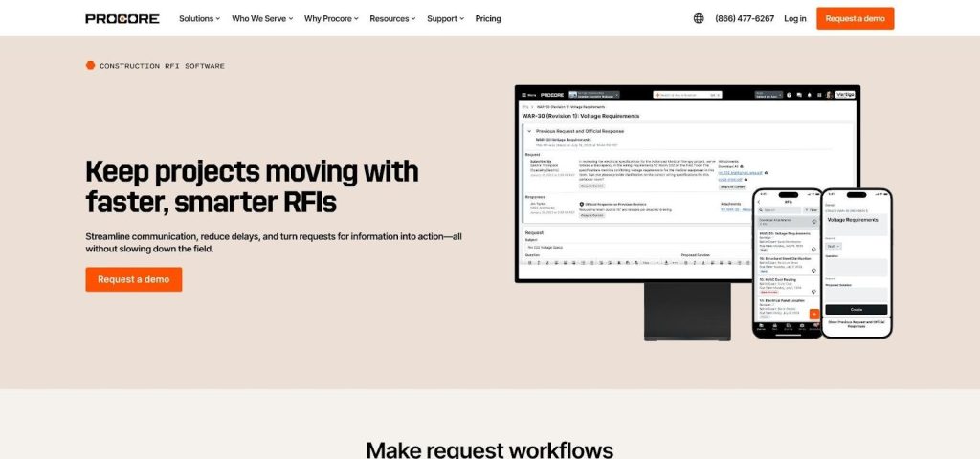Viewport: 980px width, 459px height.
Task: Click the header Request a demo button
Action: 855,18
